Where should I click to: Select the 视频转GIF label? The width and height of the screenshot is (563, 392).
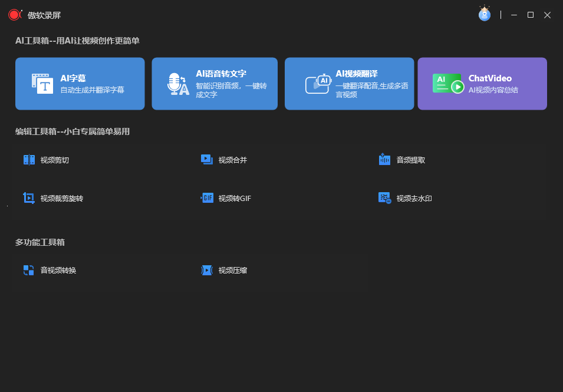pos(235,199)
